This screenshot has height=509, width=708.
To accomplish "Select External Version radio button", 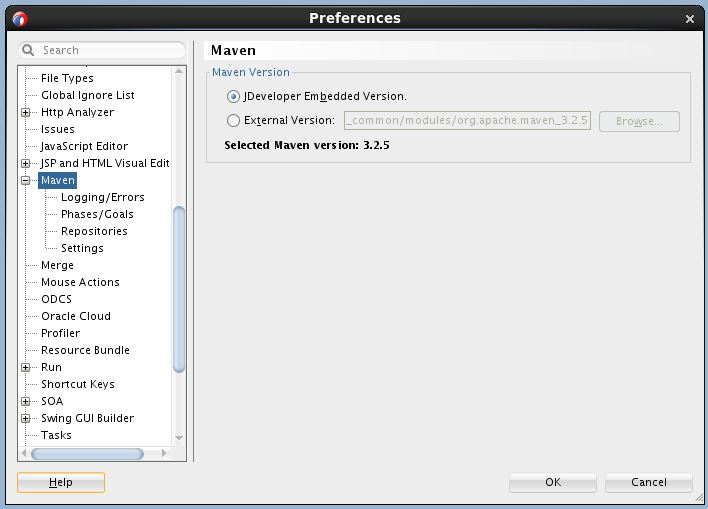I will [234, 121].
